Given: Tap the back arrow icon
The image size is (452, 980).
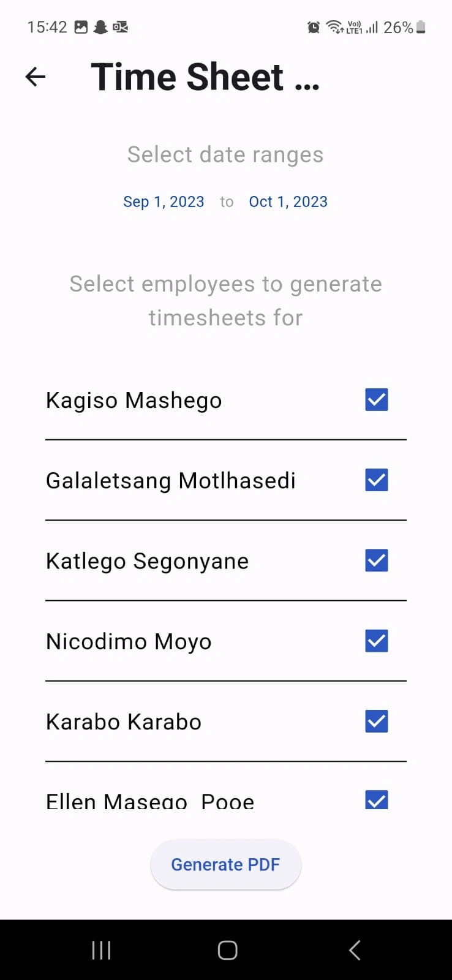Looking at the screenshot, I should pyautogui.click(x=36, y=77).
